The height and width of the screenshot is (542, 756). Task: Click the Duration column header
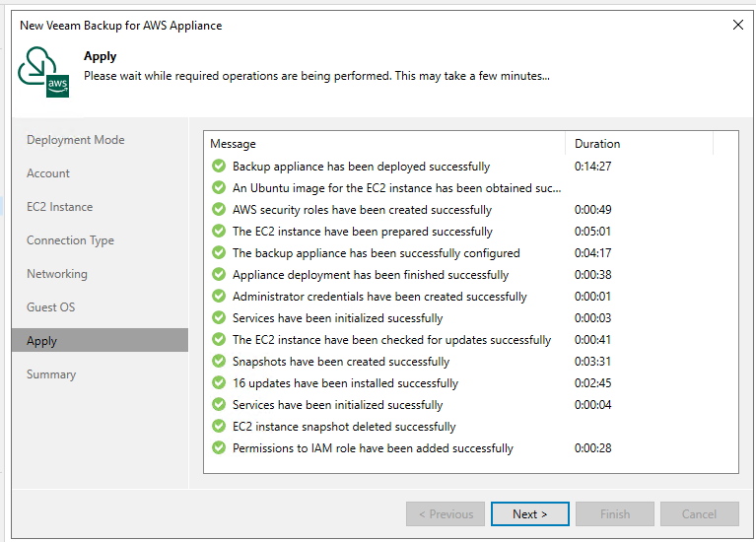598,144
